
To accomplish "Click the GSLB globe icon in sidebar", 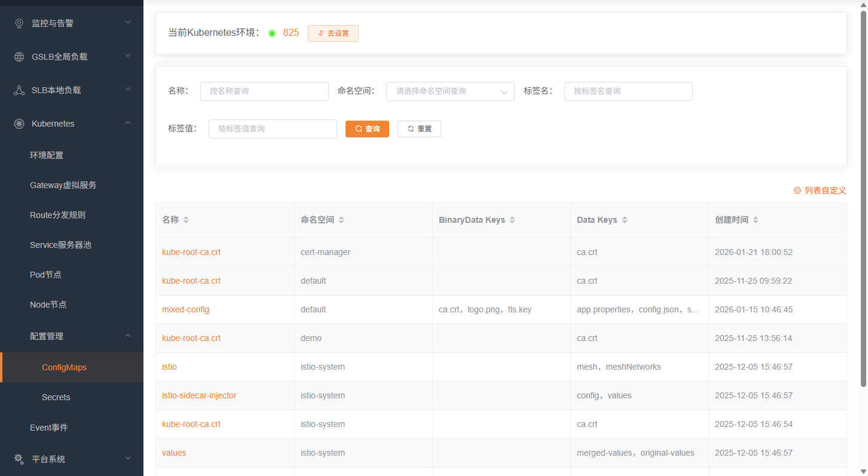I will [x=19, y=57].
